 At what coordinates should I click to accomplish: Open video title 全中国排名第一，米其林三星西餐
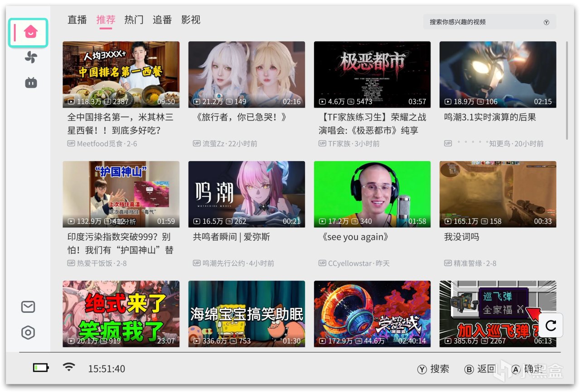121,124
